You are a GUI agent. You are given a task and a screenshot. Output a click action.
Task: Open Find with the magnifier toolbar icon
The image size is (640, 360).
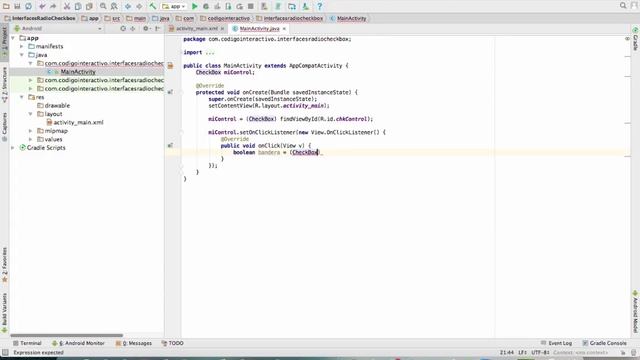(103, 6)
